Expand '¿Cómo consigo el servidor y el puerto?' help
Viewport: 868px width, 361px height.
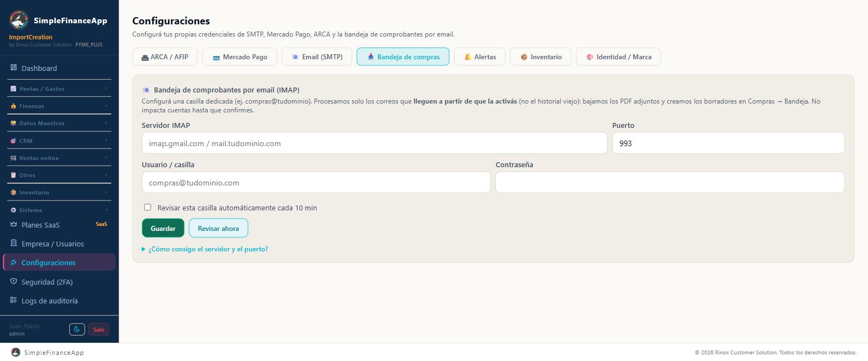(x=205, y=249)
